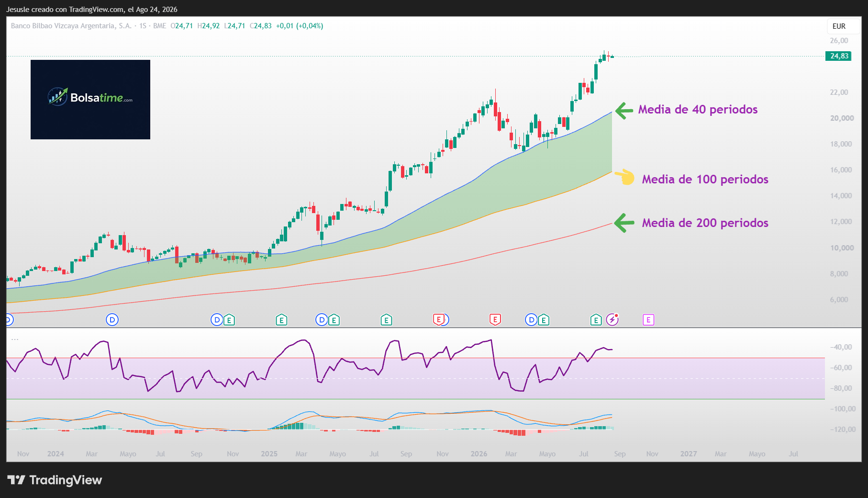The height and width of the screenshot is (498, 868).
Task: Click the dividend marker near April 2025
Action: click(x=322, y=320)
